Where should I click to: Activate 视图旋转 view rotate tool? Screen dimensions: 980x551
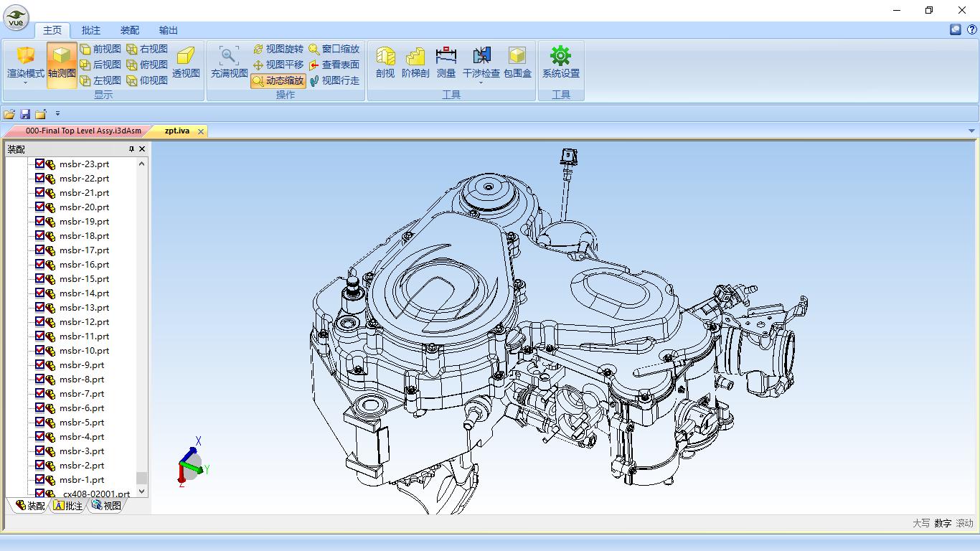(x=279, y=49)
